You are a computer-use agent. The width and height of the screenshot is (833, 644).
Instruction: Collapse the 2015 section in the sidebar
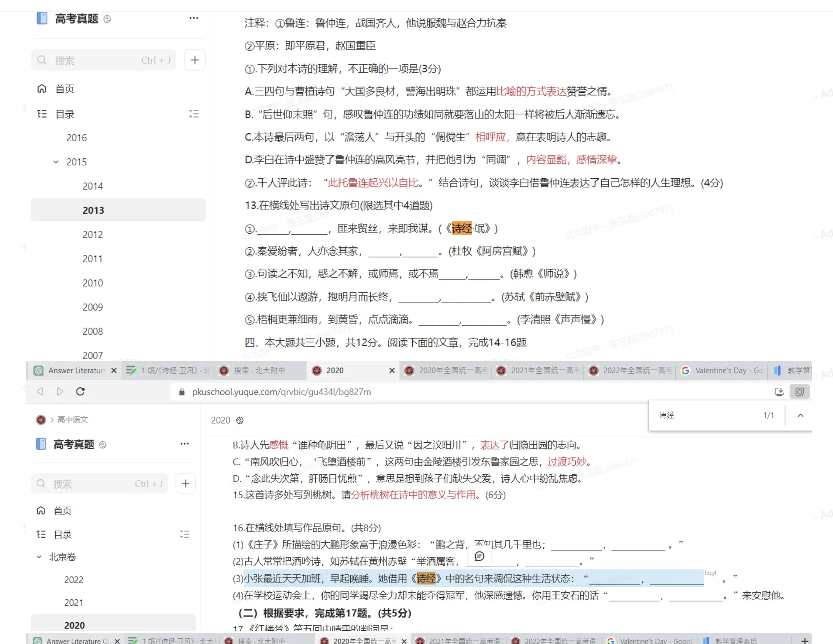click(55, 162)
